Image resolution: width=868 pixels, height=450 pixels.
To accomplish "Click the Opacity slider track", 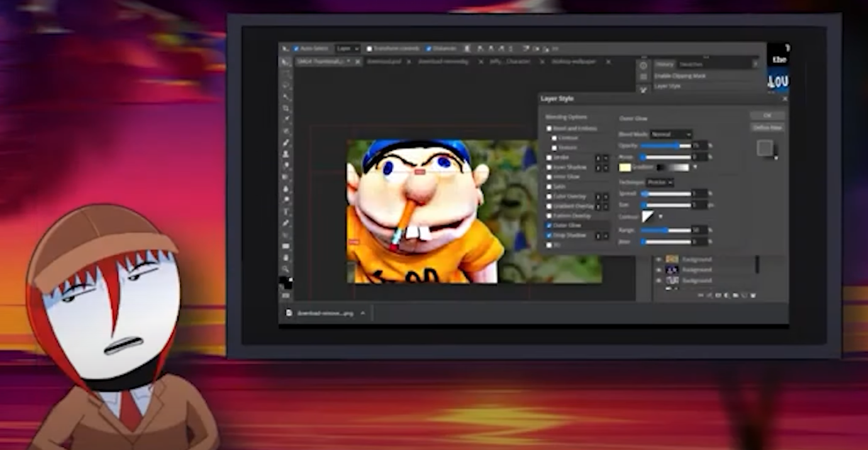I will [x=665, y=145].
